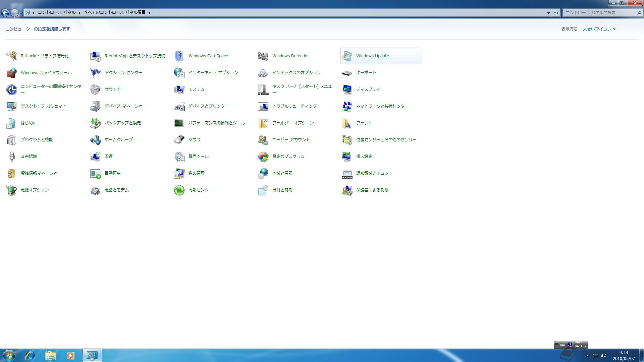This screenshot has width=644, height=362.
Task: Open the Windows Start button
Action: pyautogui.click(x=9, y=355)
